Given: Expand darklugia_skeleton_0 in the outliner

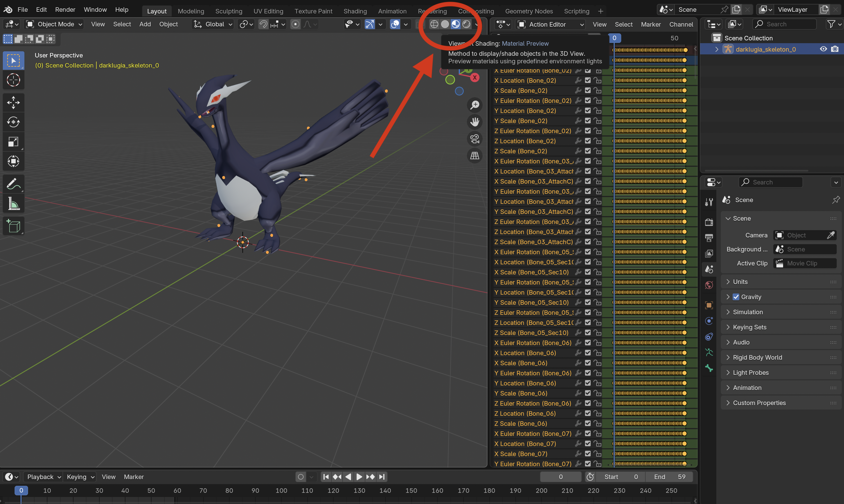Looking at the screenshot, I should (717, 49).
